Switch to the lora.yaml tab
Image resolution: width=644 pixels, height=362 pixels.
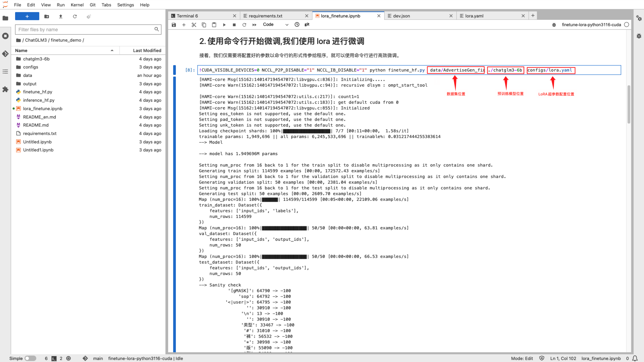[474, 16]
